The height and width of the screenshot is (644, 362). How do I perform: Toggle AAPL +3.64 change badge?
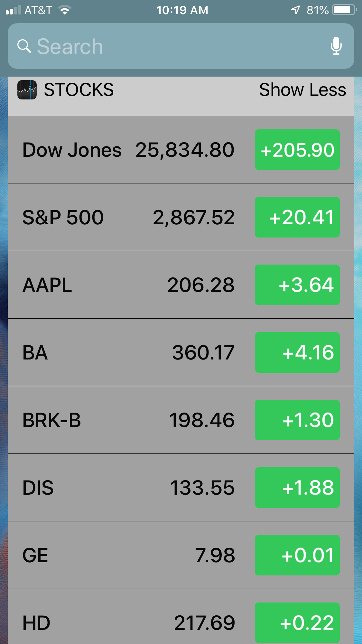(297, 285)
